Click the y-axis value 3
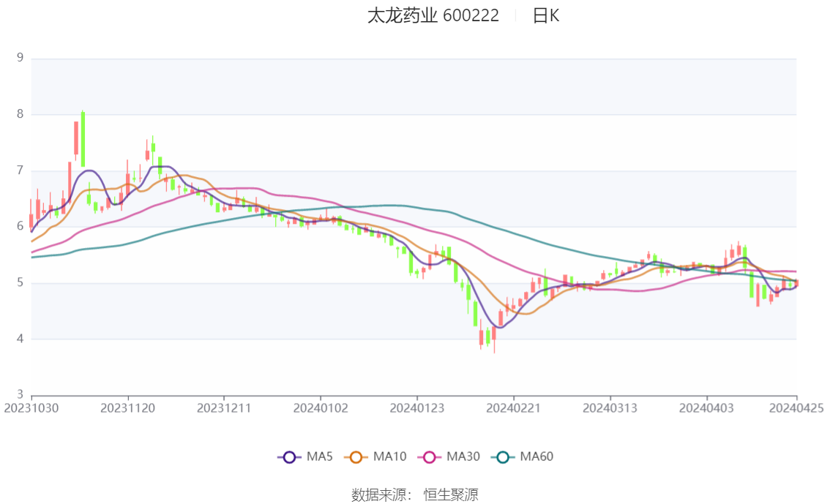 (x=20, y=394)
